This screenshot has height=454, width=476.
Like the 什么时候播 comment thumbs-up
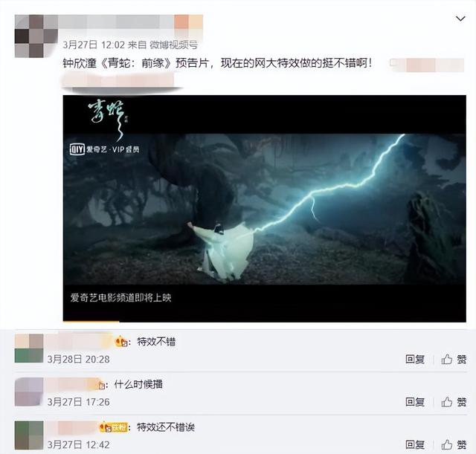pyautogui.click(x=454, y=402)
